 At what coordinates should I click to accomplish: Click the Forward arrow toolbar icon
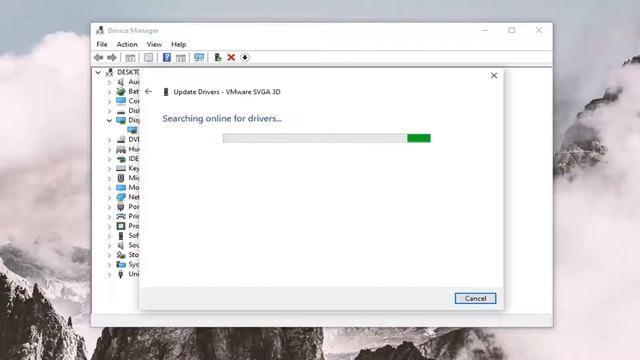click(x=111, y=58)
